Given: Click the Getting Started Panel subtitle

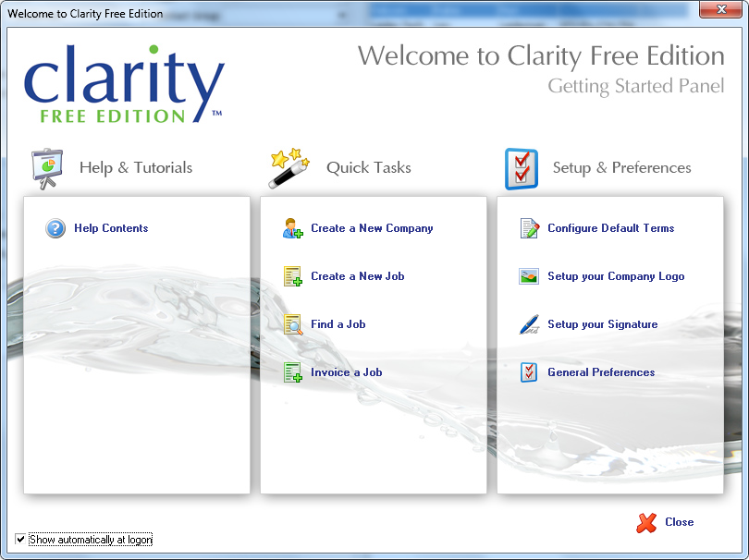Looking at the screenshot, I should pyautogui.click(x=636, y=87).
